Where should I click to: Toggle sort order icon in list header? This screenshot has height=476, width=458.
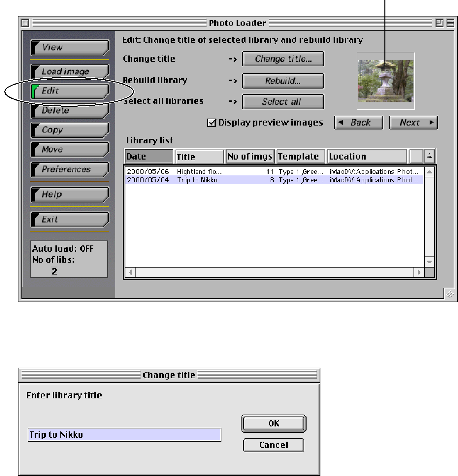429,156
